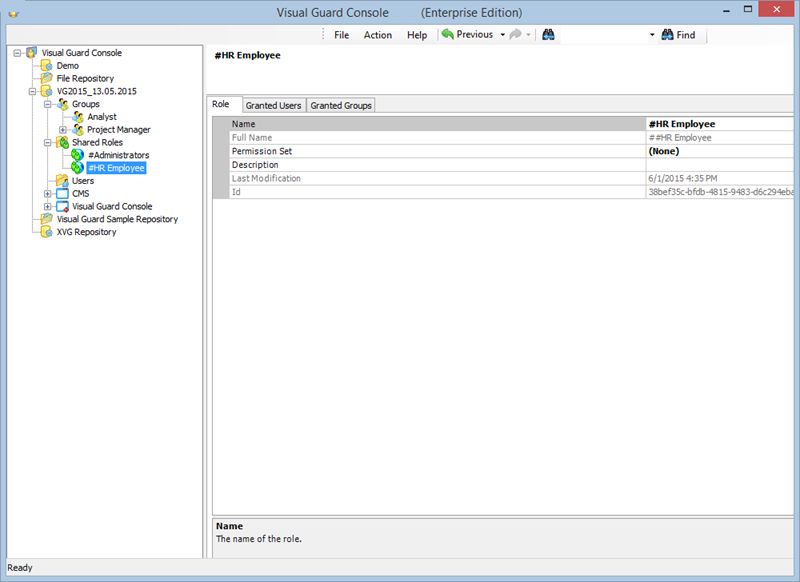Maximize the Visual Guard Console window
The width and height of the screenshot is (800, 582).
click(x=748, y=10)
